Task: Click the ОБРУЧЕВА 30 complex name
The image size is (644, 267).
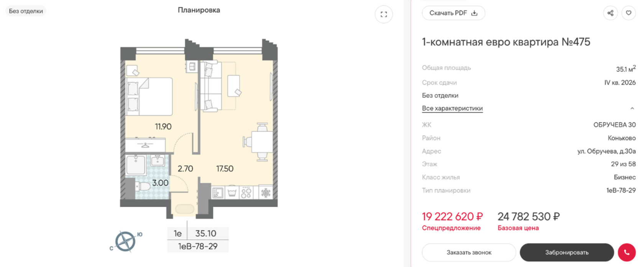Action: pos(614,125)
